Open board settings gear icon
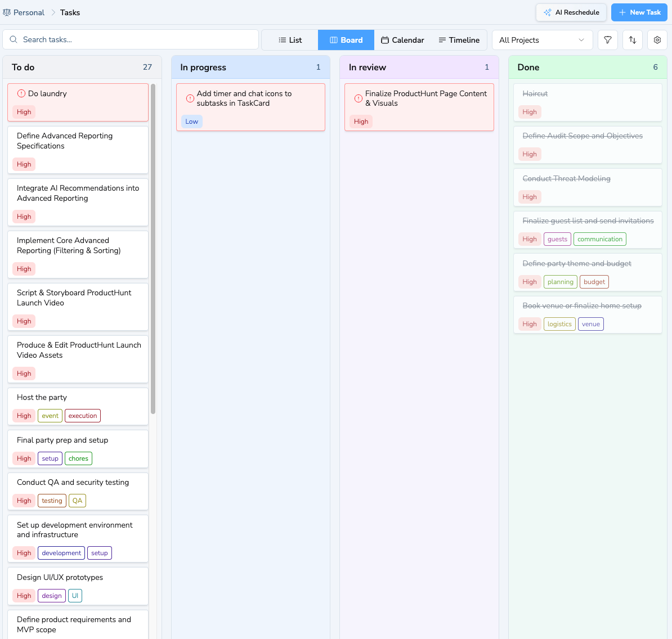Image resolution: width=672 pixels, height=639 pixels. point(657,40)
